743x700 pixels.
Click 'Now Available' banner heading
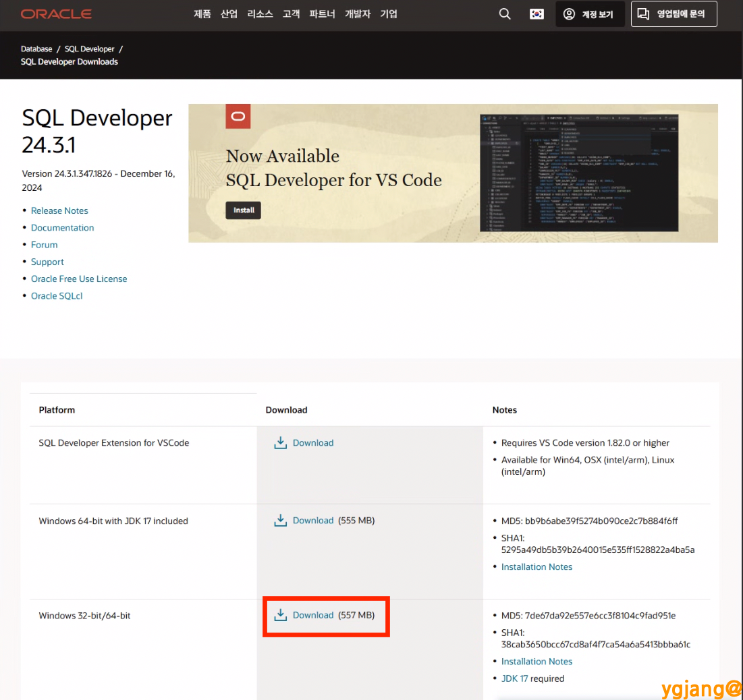click(282, 156)
